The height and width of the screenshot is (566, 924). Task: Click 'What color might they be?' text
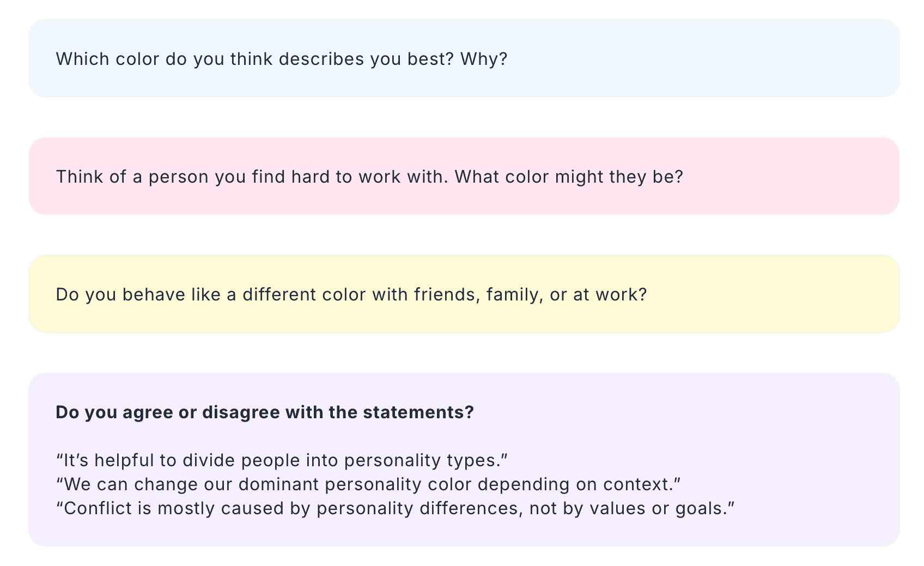click(569, 177)
